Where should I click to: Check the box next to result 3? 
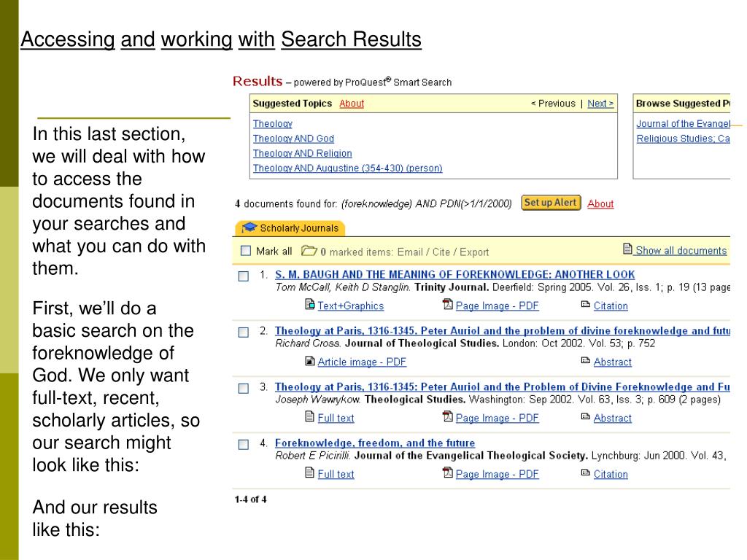tap(244, 389)
